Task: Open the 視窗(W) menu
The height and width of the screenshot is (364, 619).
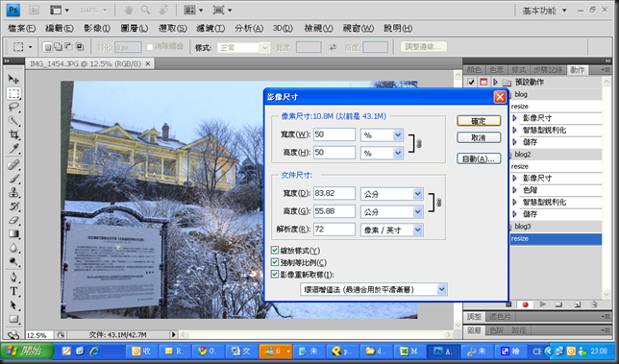Action: (x=359, y=29)
